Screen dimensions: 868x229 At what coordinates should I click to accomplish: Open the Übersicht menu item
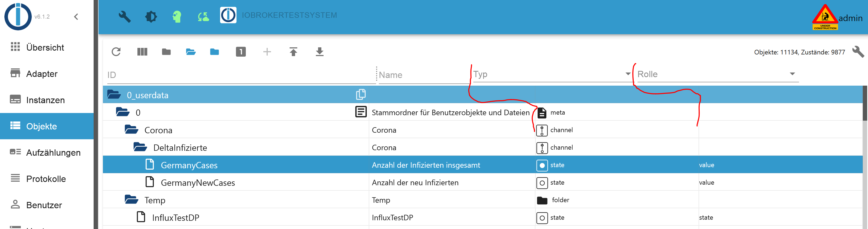[47, 48]
